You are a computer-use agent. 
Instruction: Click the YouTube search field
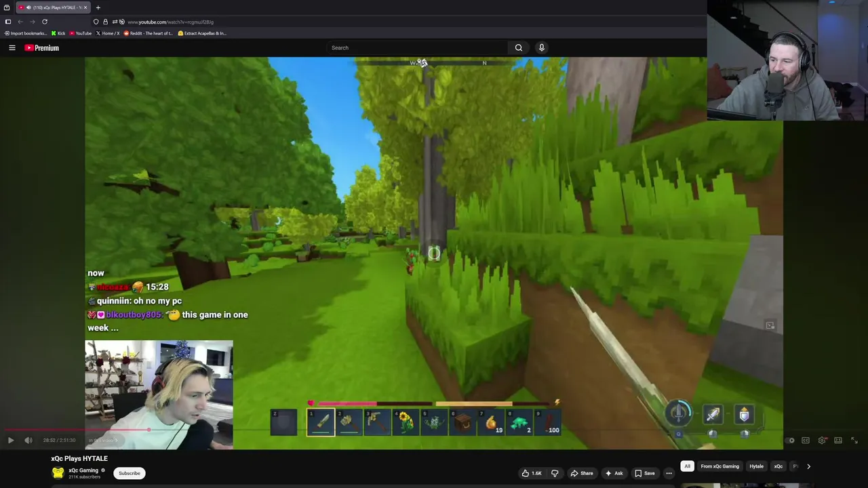point(417,47)
